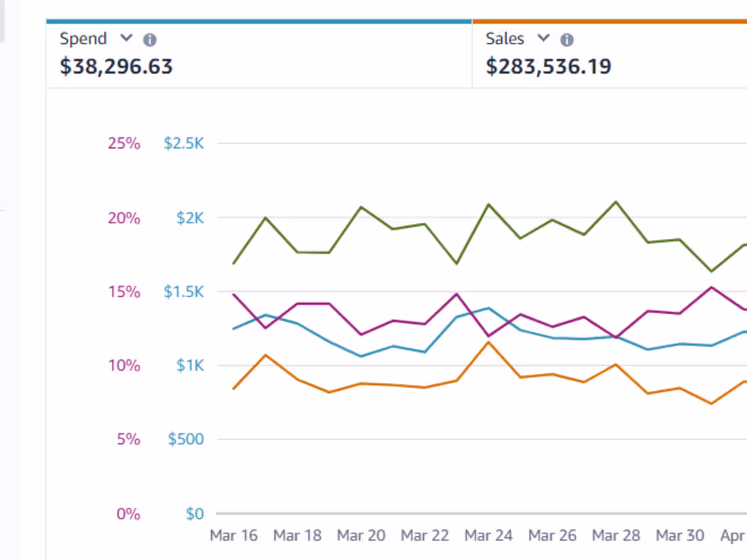Viewport: 747px width, 560px height.
Task: Click the 25% mark on the percentage axis
Action: (123, 143)
